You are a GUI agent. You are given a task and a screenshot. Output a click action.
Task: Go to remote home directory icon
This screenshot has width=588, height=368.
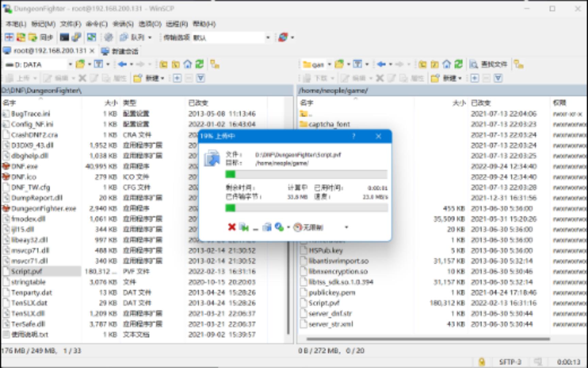446,64
